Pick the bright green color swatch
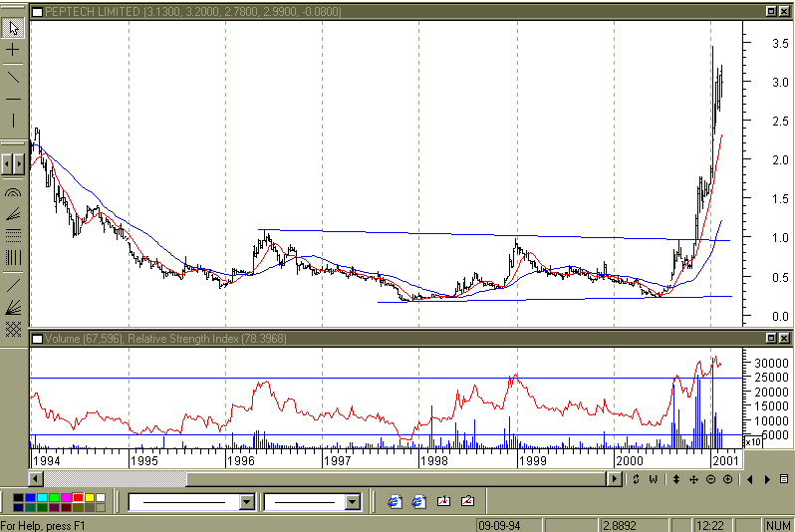This screenshot has height=532, width=795. (54, 497)
